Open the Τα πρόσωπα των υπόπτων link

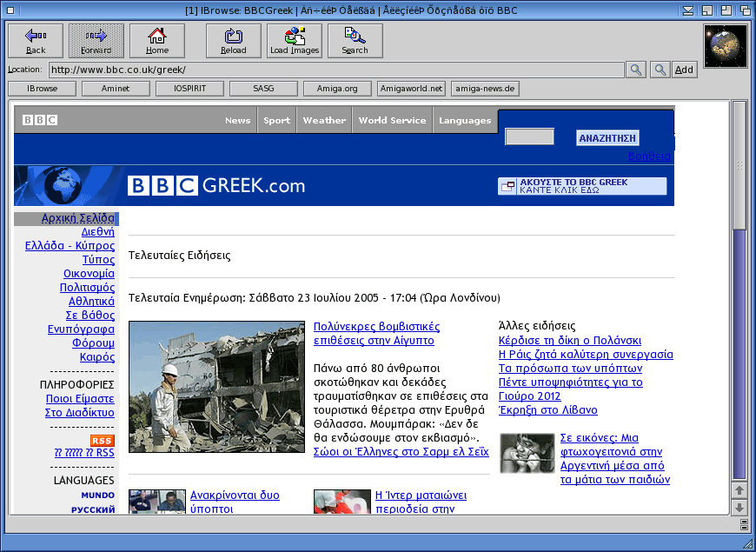[570, 369]
